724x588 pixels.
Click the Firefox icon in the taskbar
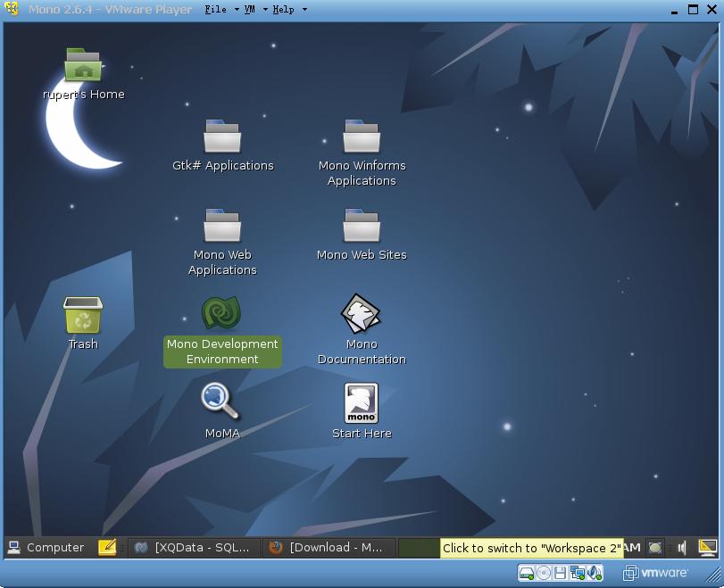276,547
